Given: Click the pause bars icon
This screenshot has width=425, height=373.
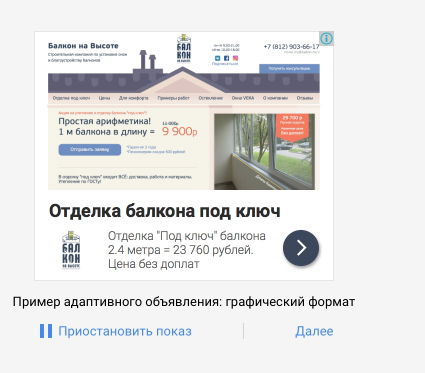Looking at the screenshot, I should tap(46, 331).
